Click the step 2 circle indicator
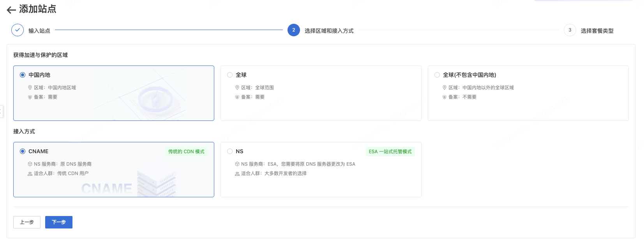This screenshot has height=239, width=644. coord(294,30)
